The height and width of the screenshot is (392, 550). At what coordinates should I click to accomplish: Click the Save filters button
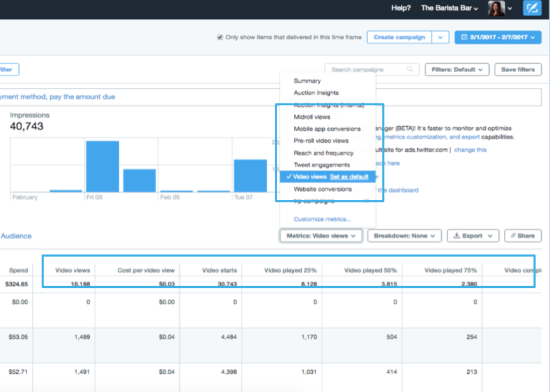click(517, 69)
